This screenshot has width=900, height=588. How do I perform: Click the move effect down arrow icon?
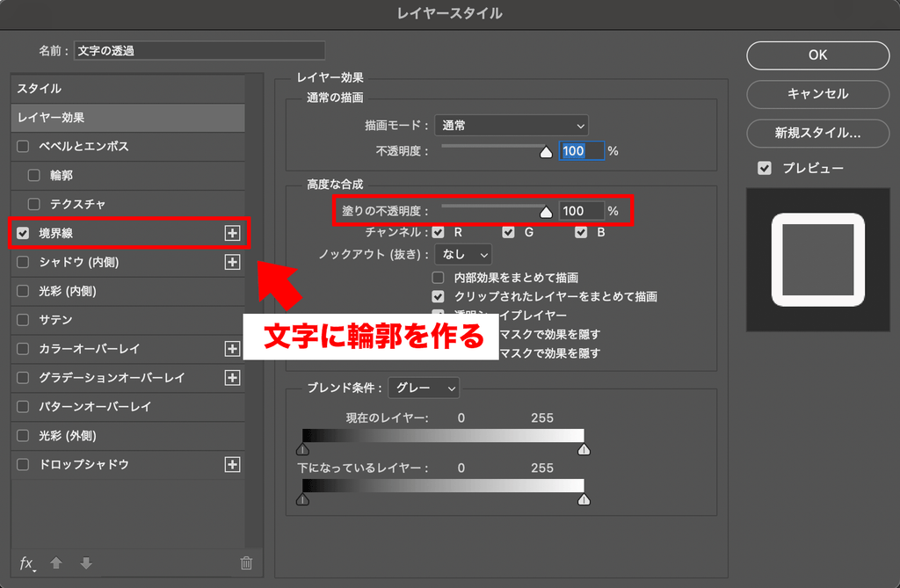click(86, 563)
